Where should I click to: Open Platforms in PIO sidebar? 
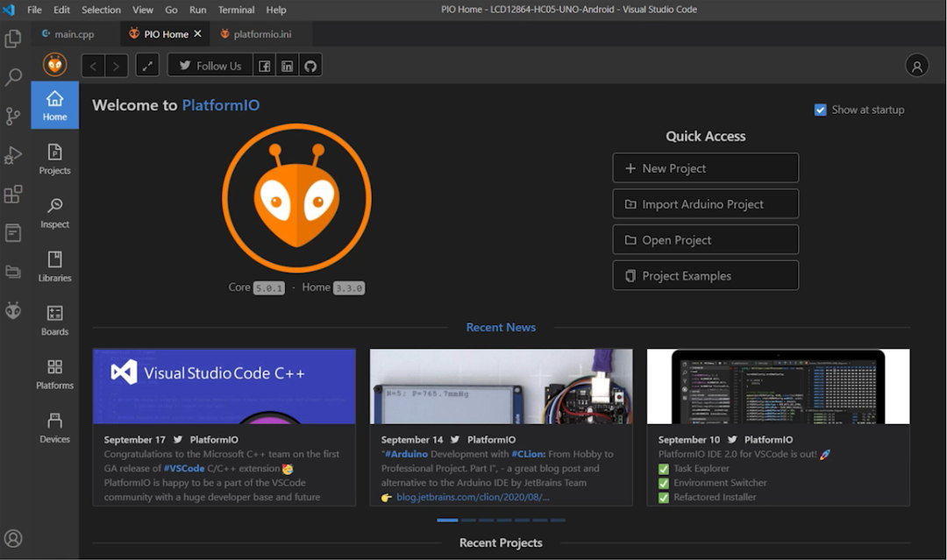pyautogui.click(x=55, y=374)
